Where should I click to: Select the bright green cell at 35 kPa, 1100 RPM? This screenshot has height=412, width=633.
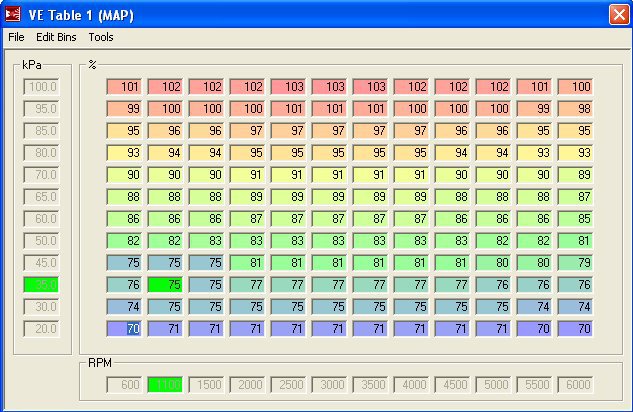click(x=164, y=284)
